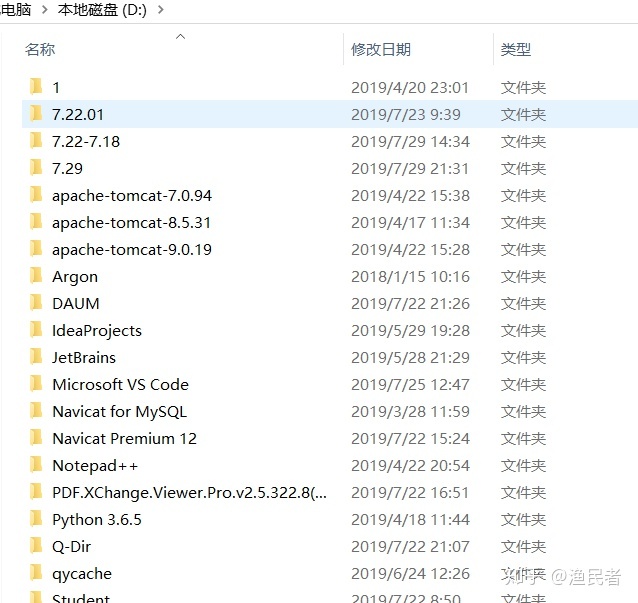Sort by the 修改日期 column header
The image size is (638, 603).
coord(381,50)
